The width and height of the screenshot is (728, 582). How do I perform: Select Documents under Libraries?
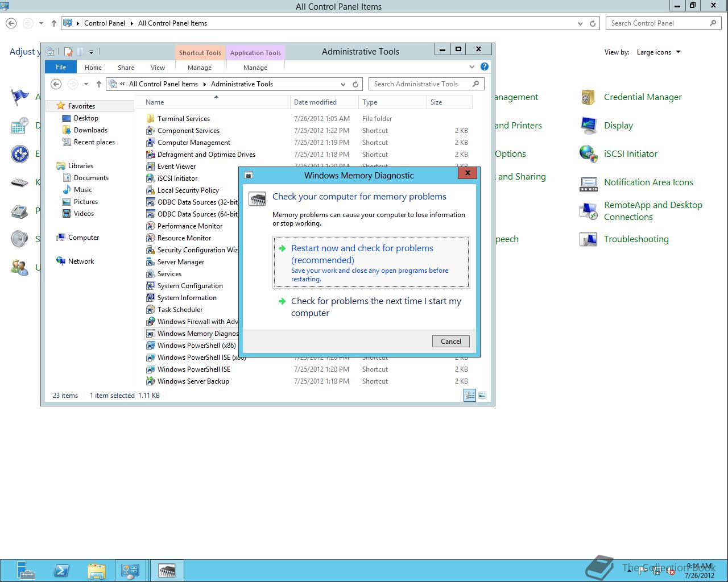[x=91, y=178]
